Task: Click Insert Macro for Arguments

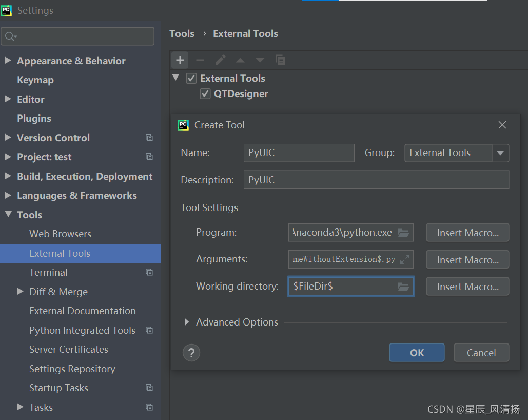Action: [468, 260]
